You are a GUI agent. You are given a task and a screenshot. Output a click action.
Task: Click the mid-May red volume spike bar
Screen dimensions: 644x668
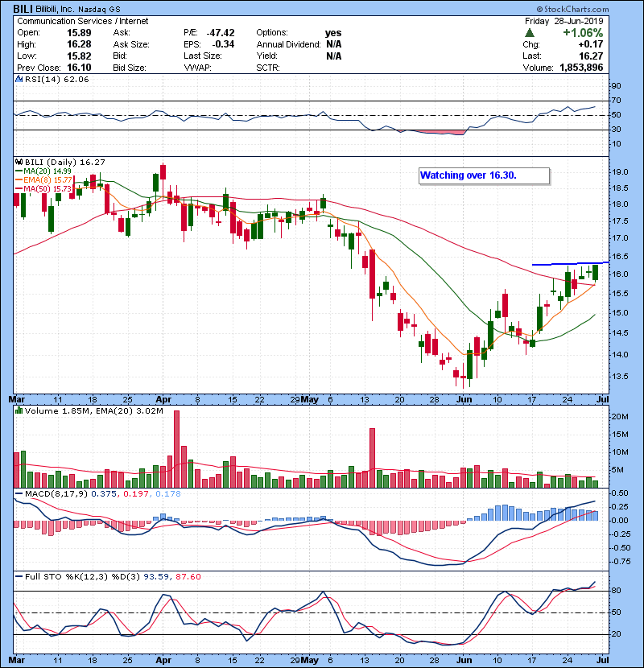tap(372, 458)
